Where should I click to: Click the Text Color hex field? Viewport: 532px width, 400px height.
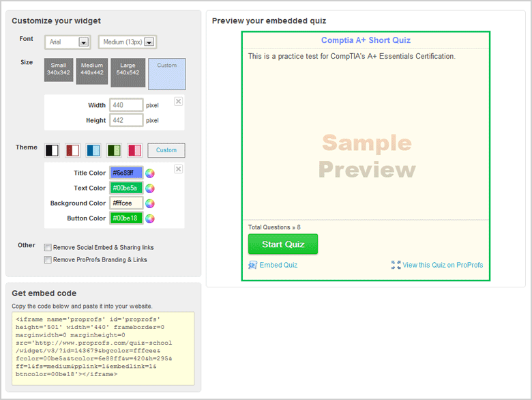126,188
